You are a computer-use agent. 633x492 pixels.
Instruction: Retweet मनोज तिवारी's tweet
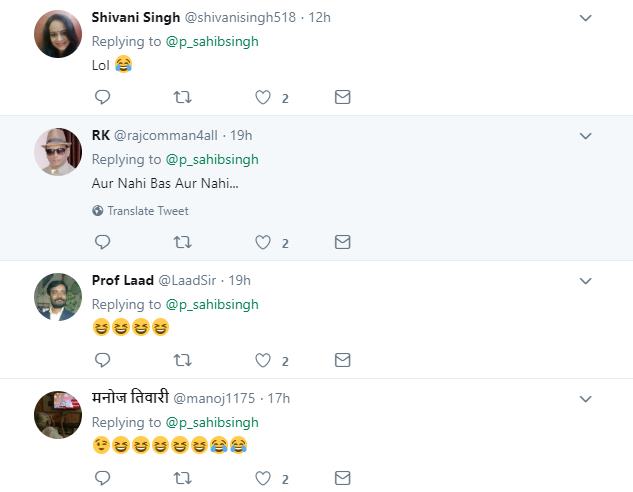pos(182,478)
